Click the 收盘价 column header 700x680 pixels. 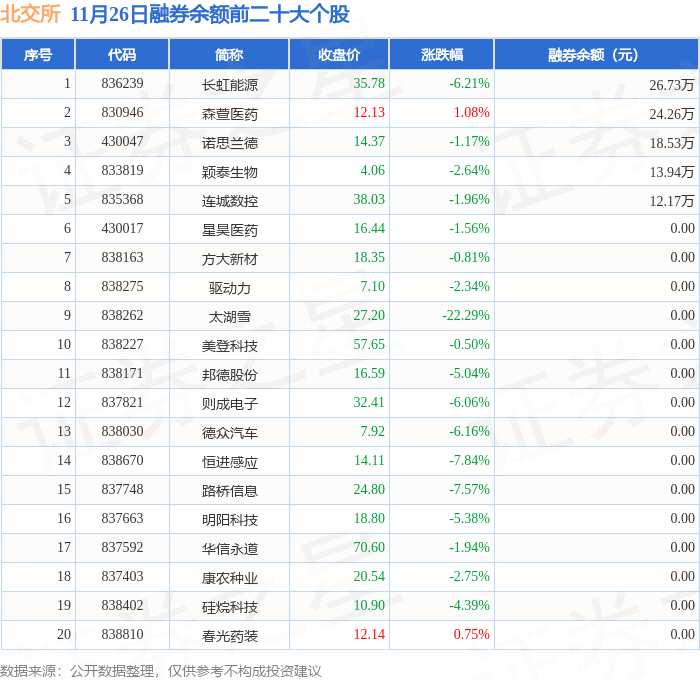(x=339, y=54)
